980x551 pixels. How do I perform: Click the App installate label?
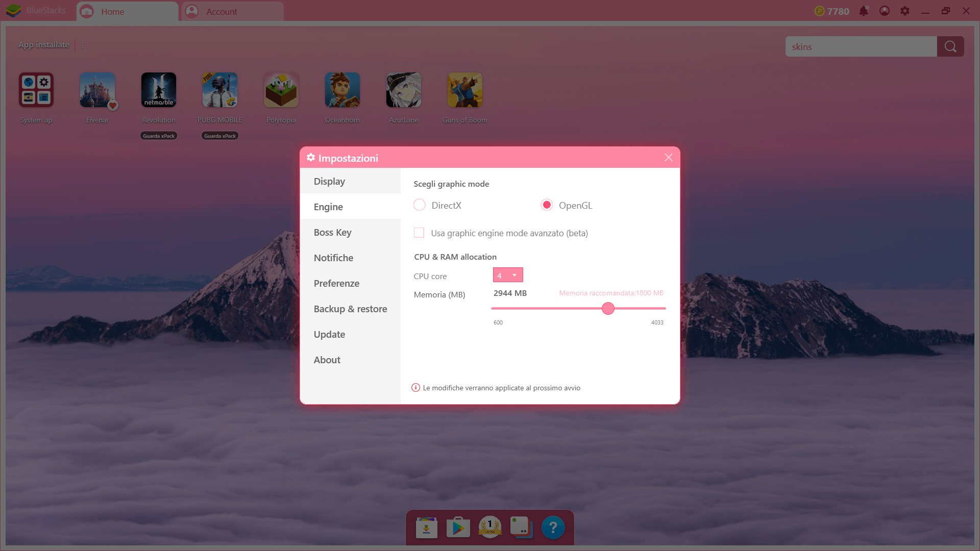[44, 45]
